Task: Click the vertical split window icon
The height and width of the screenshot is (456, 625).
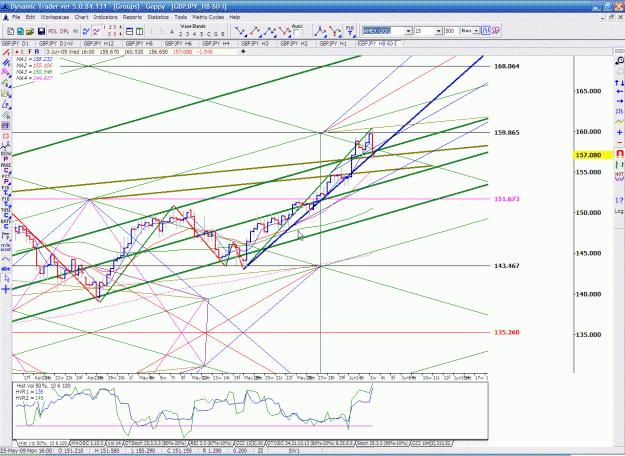Action: pos(140,31)
